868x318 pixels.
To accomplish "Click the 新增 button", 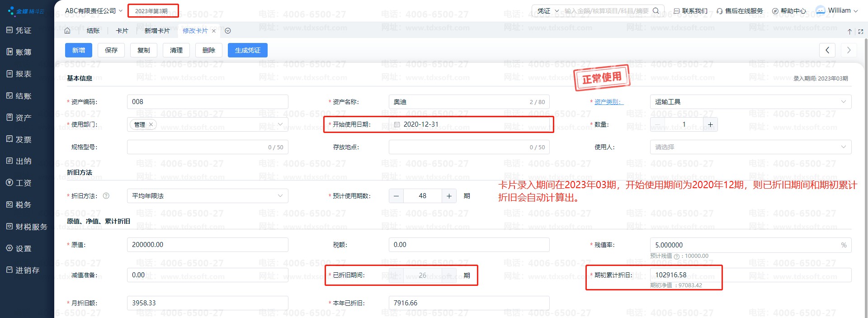I will pos(79,50).
